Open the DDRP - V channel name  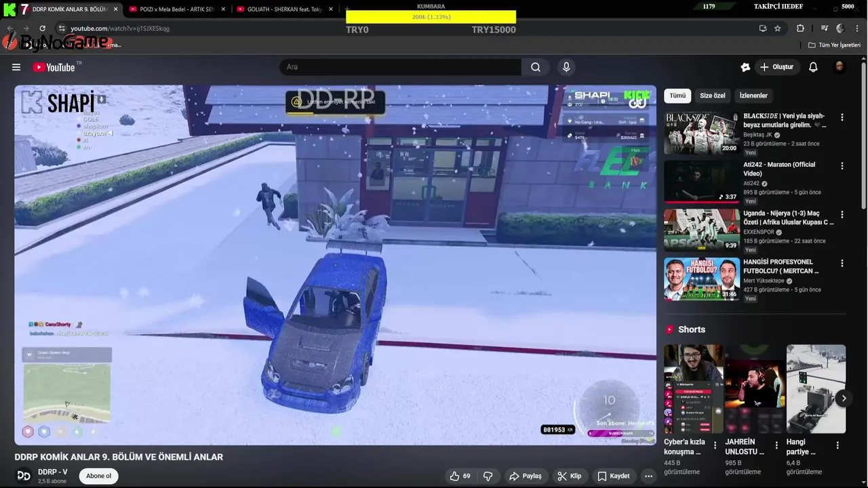(x=52, y=472)
